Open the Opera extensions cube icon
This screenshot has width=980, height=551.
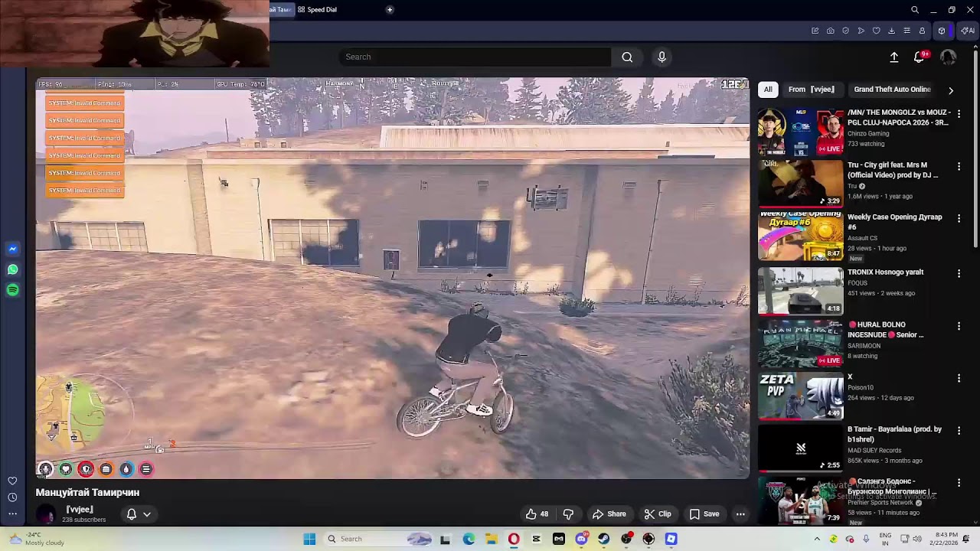(x=942, y=31)
